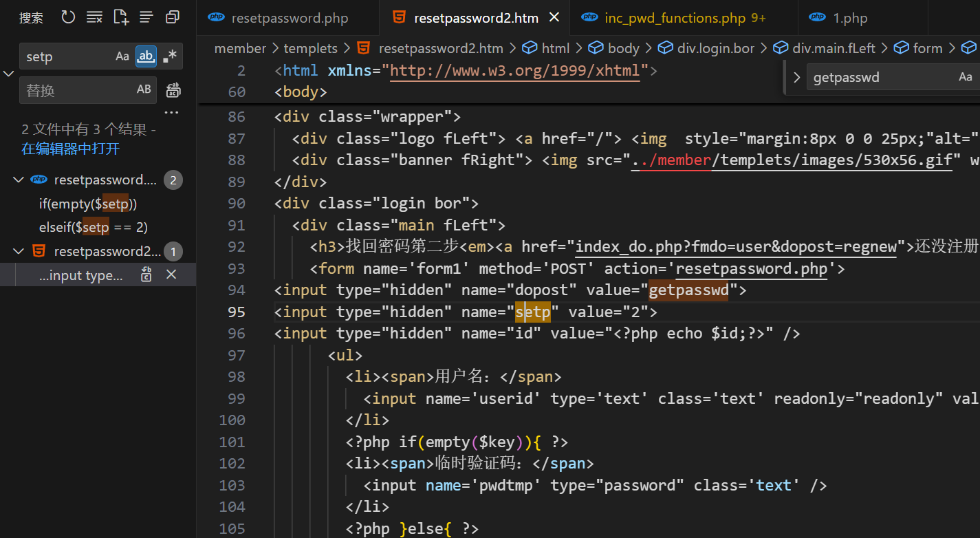This screenshot has height=538, width=980.
Task: Toggle match case for the setp search
Action: click(x=122, y=56)
